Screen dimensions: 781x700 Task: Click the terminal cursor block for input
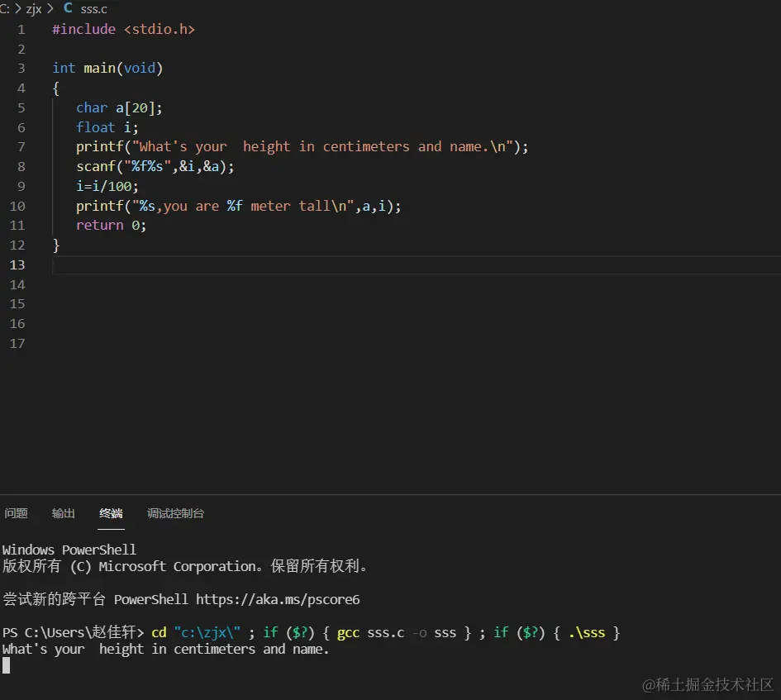(6, 665)
